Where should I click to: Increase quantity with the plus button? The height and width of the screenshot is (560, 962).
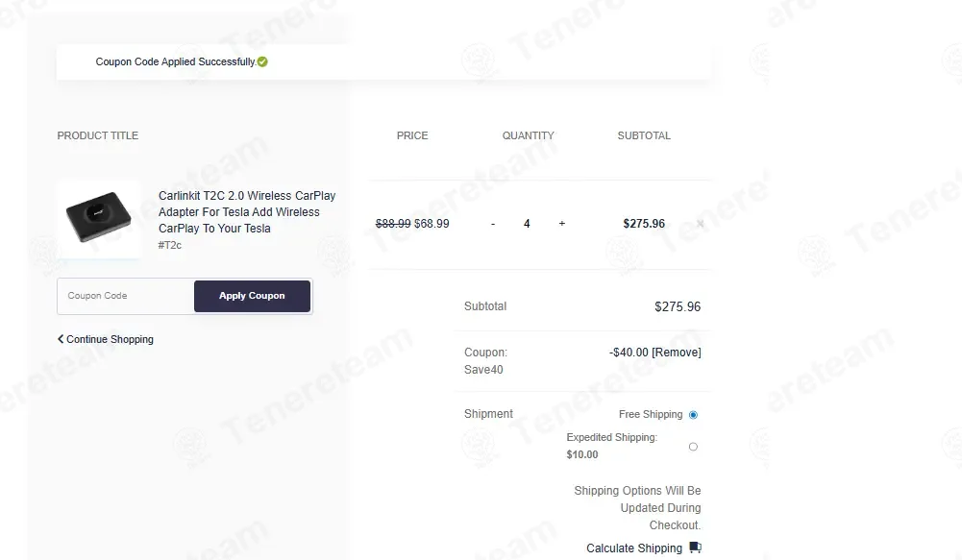tap(562, 223)
